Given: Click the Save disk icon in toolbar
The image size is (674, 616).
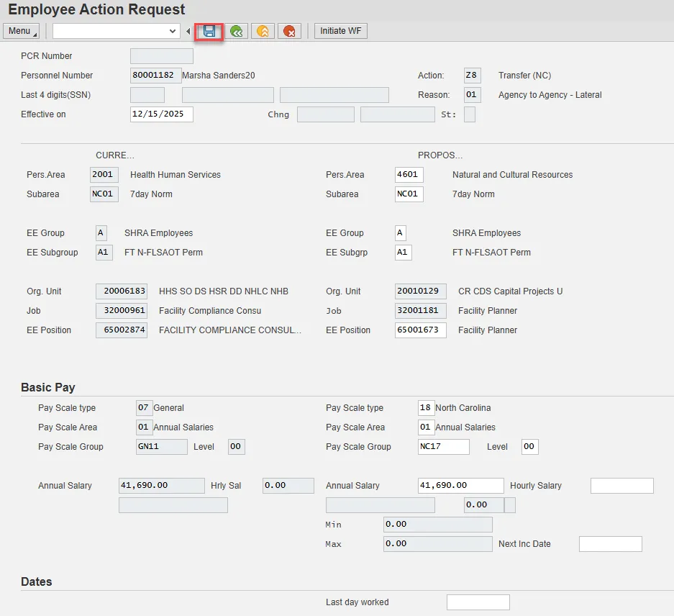Looking at the screenshot, I should tap(209, 31).
